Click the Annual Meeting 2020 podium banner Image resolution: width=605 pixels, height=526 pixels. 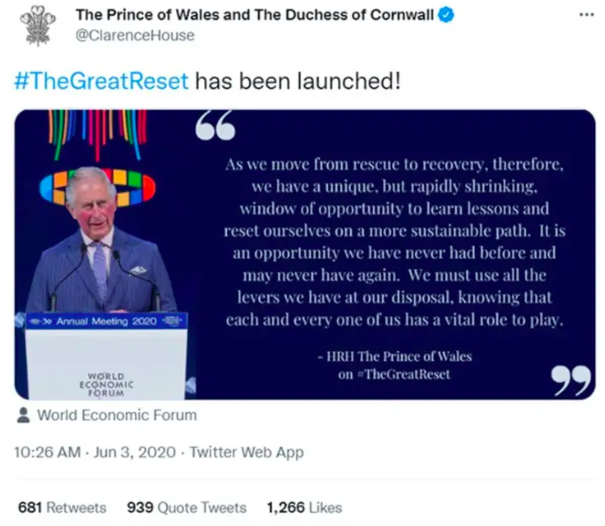pos(106,321)
